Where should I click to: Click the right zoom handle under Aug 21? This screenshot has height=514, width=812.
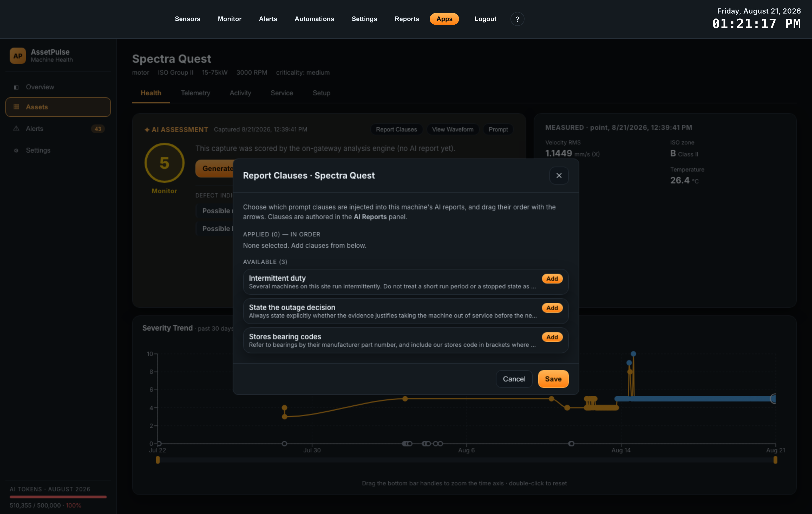point(775,460)
